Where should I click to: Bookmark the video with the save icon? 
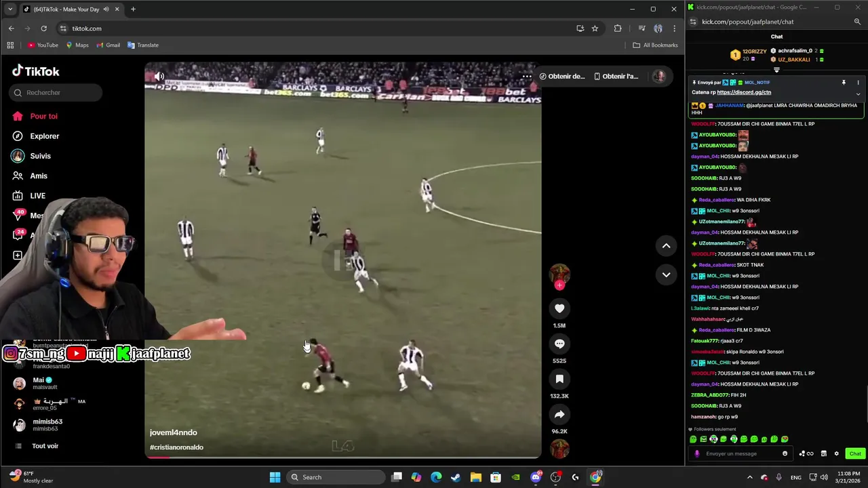559,379
